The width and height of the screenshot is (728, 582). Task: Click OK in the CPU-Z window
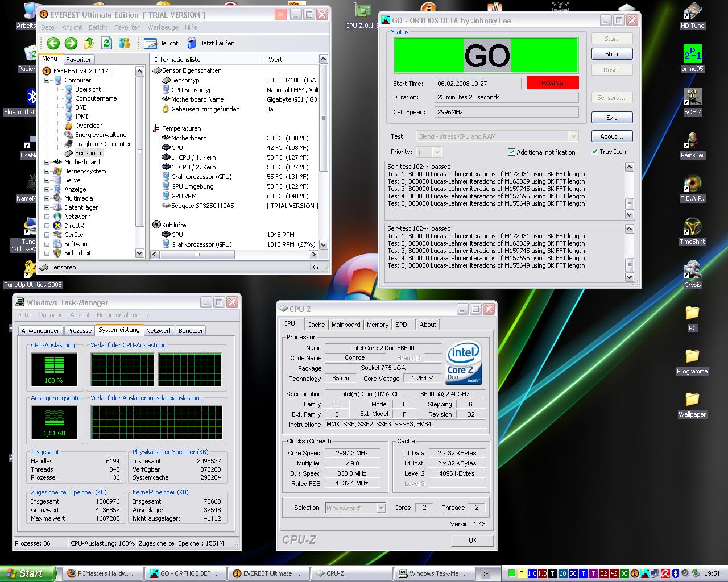[473, 541]
